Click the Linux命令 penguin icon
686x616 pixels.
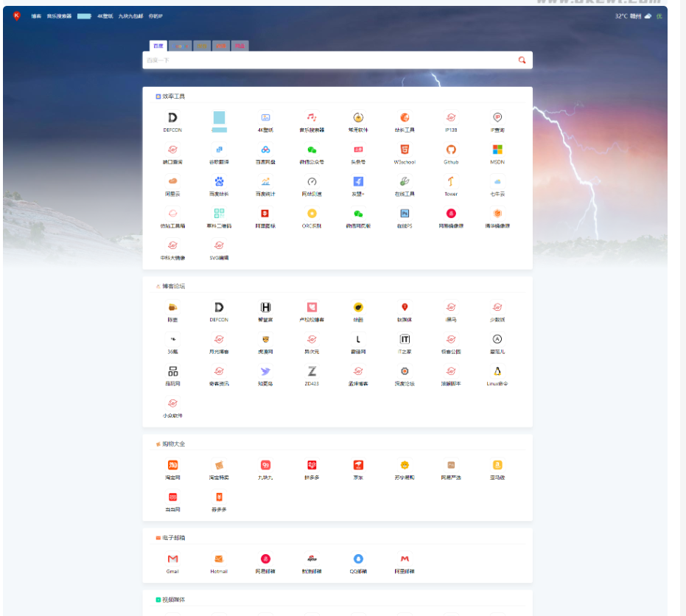point(497,371)
